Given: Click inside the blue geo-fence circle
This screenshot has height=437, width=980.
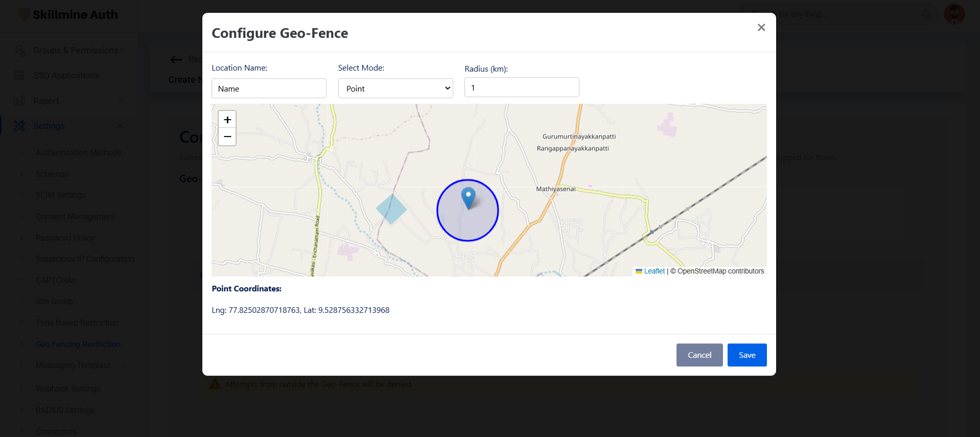Looking at the screenshot, I should (x=460, y=225).
